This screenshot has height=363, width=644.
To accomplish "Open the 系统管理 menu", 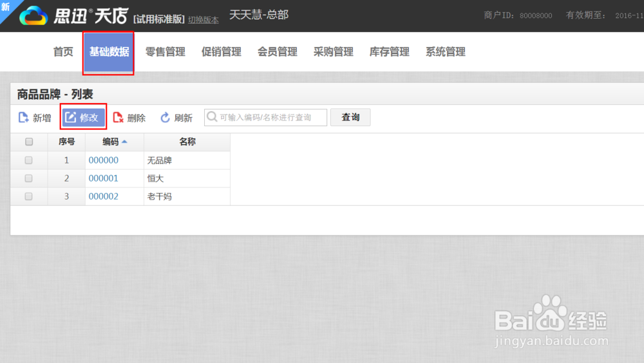I will (446, 51).
